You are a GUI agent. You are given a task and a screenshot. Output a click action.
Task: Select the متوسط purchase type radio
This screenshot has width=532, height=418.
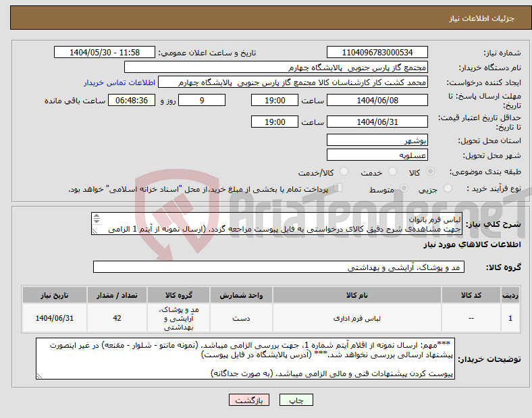tap(404, 188)
